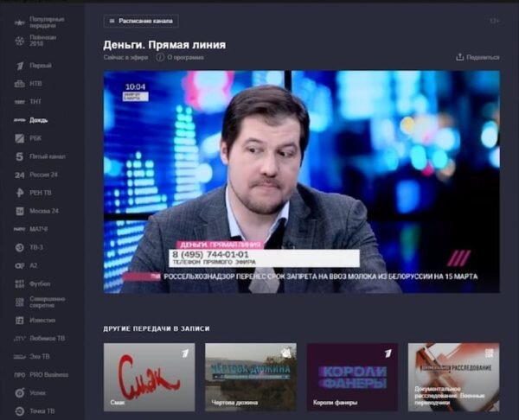Image resolution: width=519 pixels, height=420 pixels.
Task: Select the Успех channel label
Action: tap(38, 393)
